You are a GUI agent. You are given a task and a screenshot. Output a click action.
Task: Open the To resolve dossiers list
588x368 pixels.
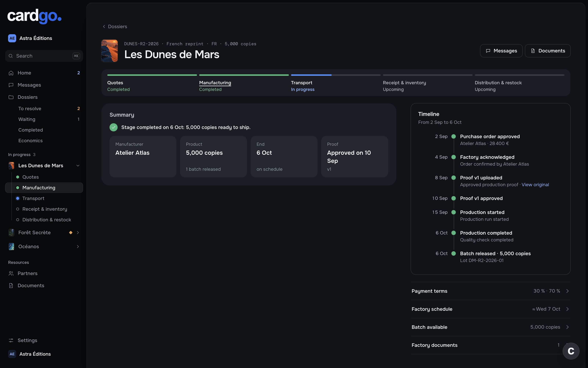pos(44,109)
